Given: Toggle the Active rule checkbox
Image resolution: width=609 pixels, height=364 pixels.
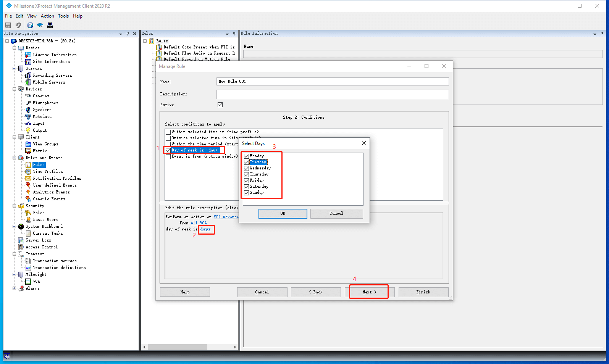Looking at the screenshot, I should coord(220,105).
